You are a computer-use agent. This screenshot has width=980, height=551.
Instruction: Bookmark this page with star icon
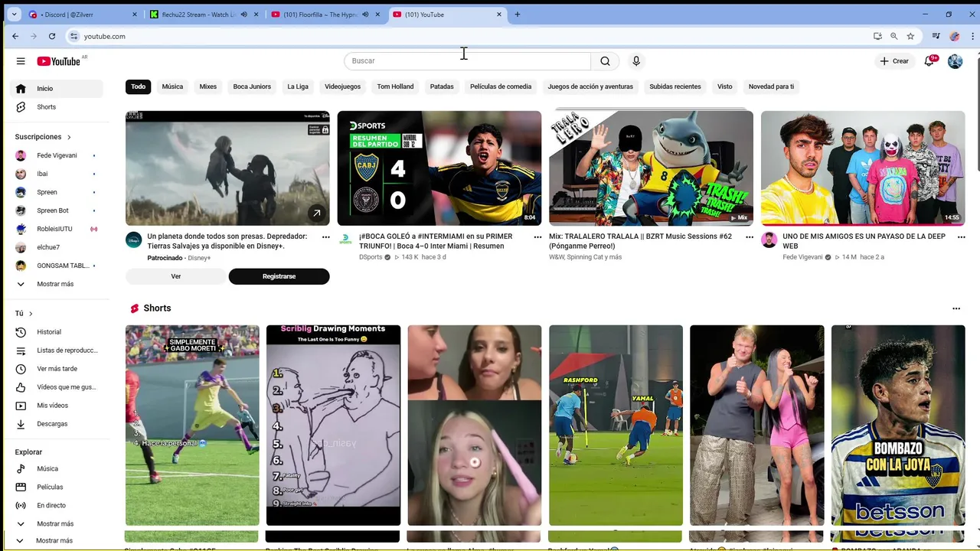click(x=910, y=36)
